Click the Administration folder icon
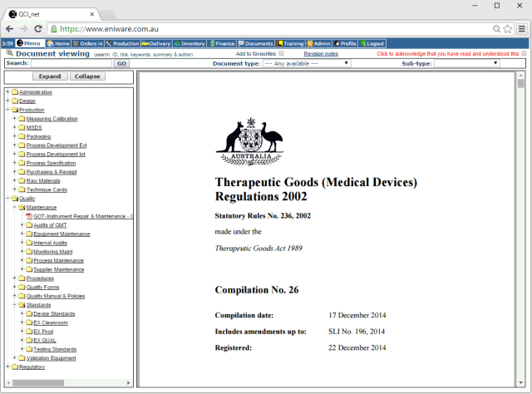 [x=15, y=92]
